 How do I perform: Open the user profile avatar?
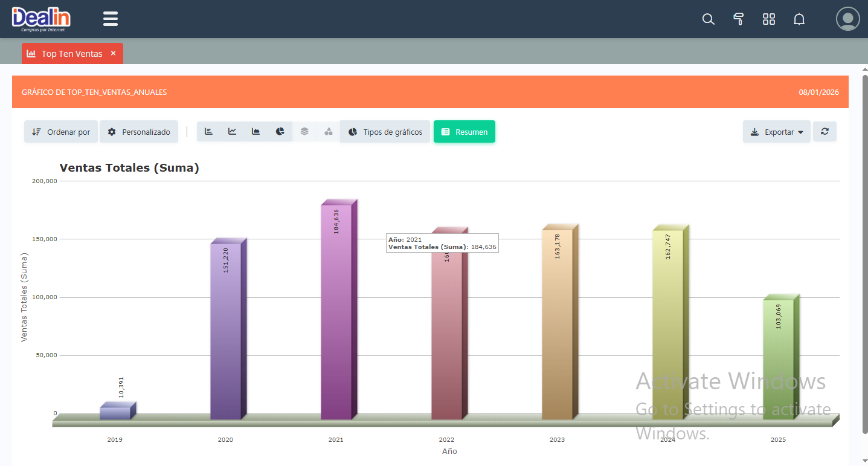click(847, 19)
